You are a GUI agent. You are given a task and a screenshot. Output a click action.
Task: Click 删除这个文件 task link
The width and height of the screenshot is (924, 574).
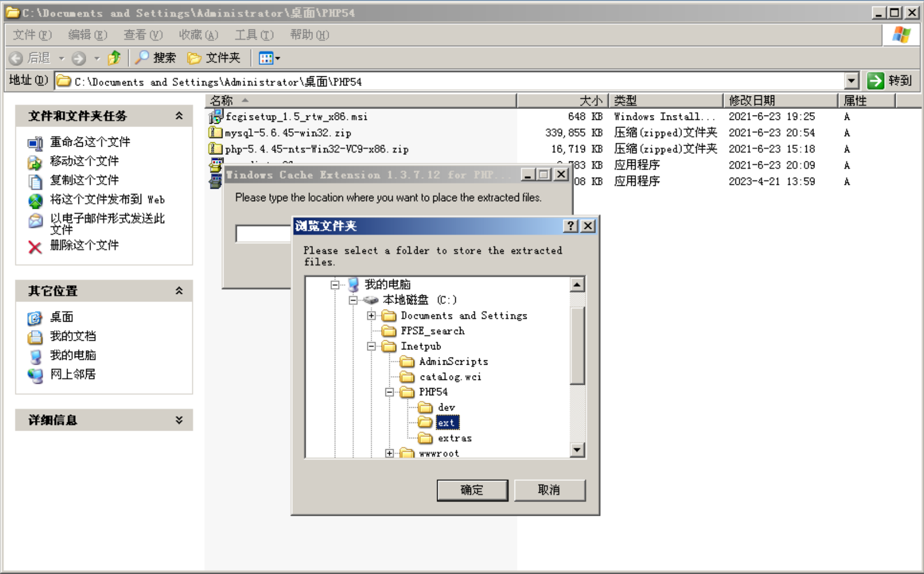[x=84, y=245]
